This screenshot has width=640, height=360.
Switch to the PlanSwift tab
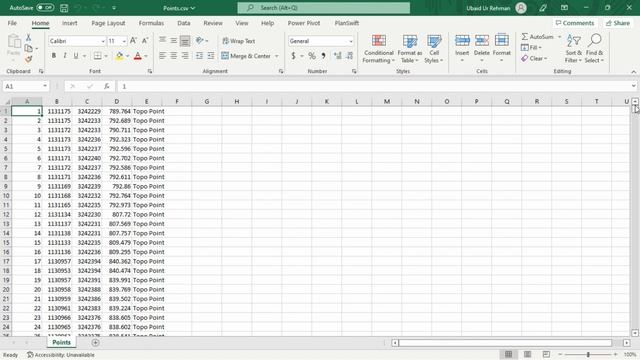pos(347,23)
